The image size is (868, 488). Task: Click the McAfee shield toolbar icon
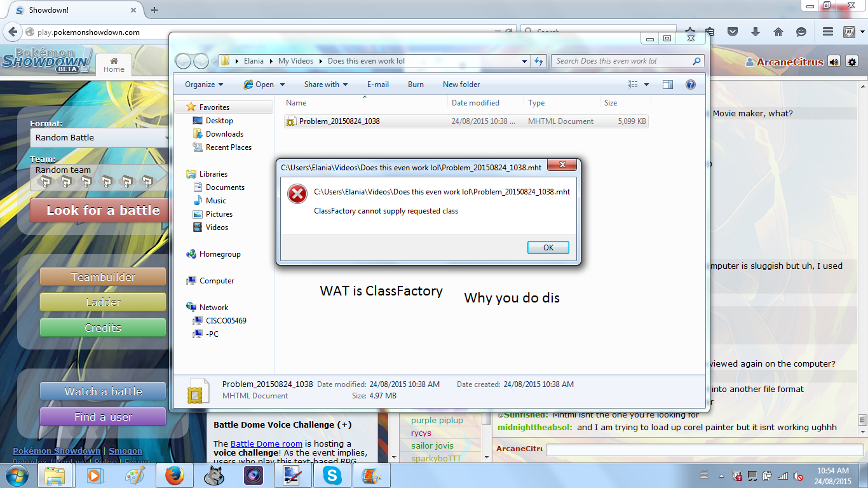(x=848, y=32)
